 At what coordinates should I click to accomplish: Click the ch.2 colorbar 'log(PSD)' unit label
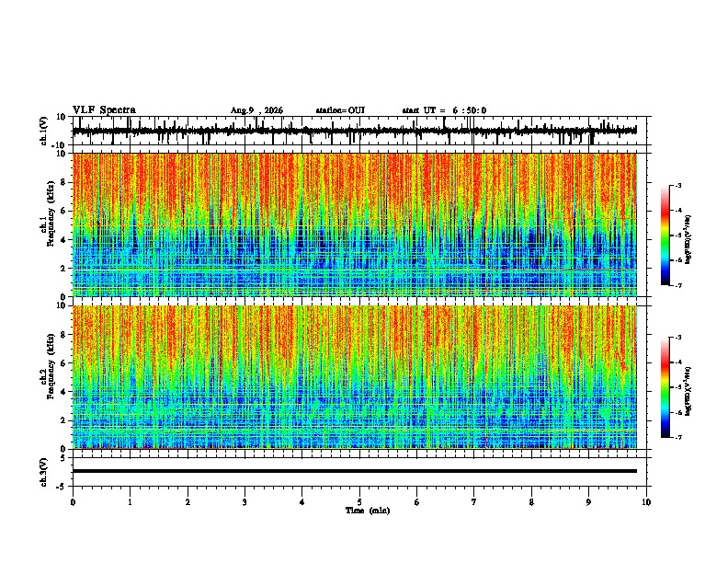coord(688,391)
